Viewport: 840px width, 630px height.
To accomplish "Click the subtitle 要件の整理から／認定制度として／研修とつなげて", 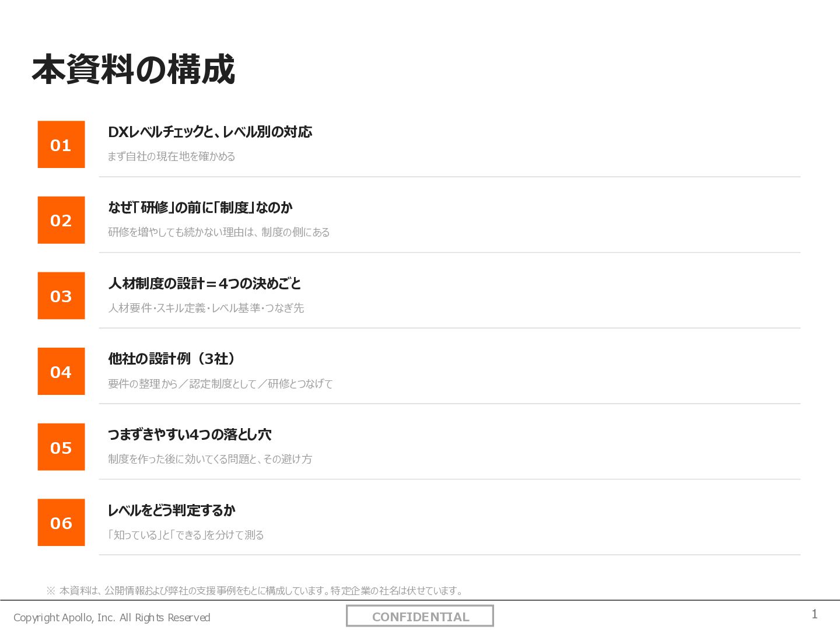I will click(220, 384).
